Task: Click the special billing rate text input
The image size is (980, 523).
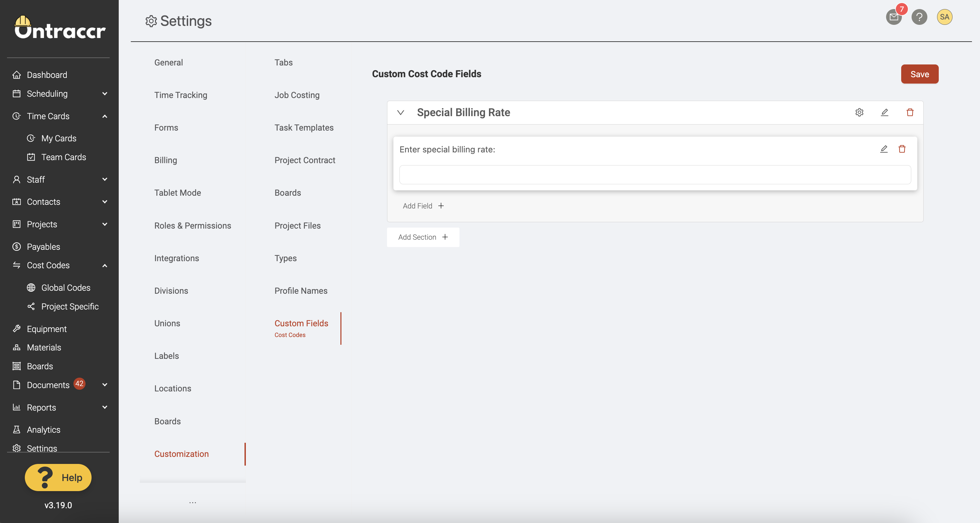Action: pyautogui.click(x=655, y=175)
